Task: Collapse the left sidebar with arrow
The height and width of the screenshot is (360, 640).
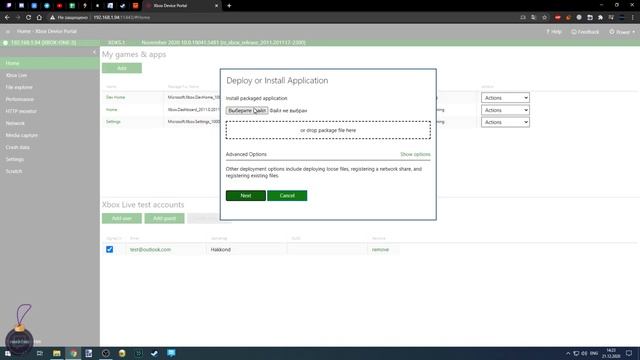Action: pos(94,52)
